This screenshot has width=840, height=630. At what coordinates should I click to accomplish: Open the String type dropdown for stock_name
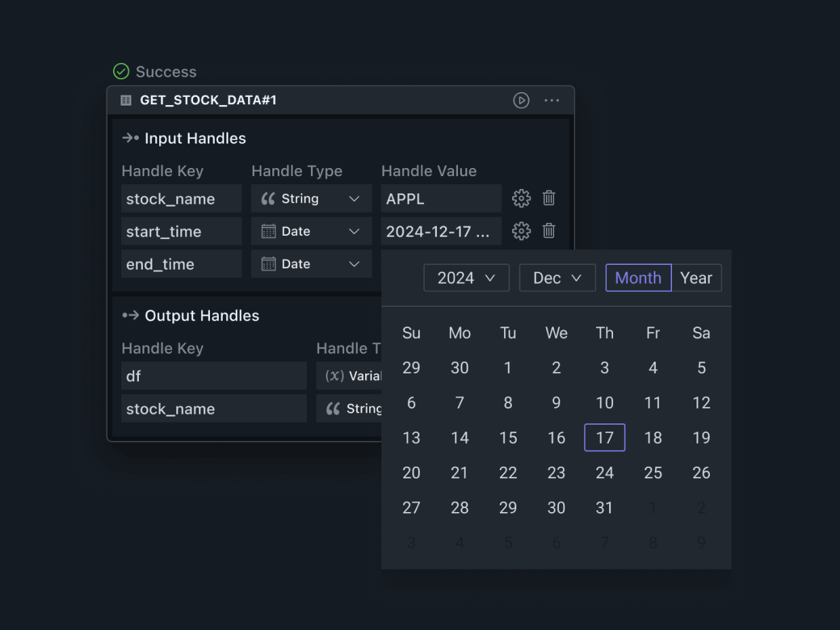[x=311, y=198]
